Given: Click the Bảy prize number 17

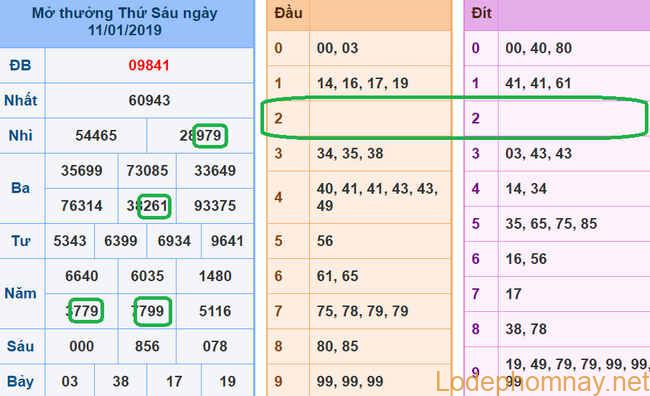Looking at the screenshot, I should pyautogui.click(x=174, y=381).
